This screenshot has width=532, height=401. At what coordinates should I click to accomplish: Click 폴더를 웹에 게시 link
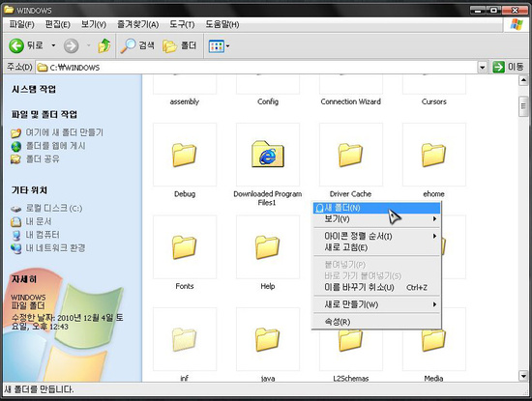[56, 146]
